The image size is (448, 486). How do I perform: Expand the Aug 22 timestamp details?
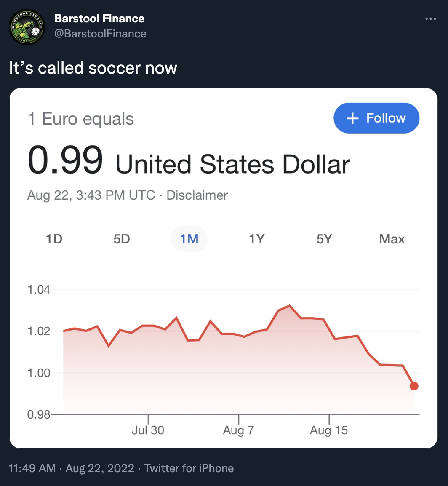[x=90, y=195]
